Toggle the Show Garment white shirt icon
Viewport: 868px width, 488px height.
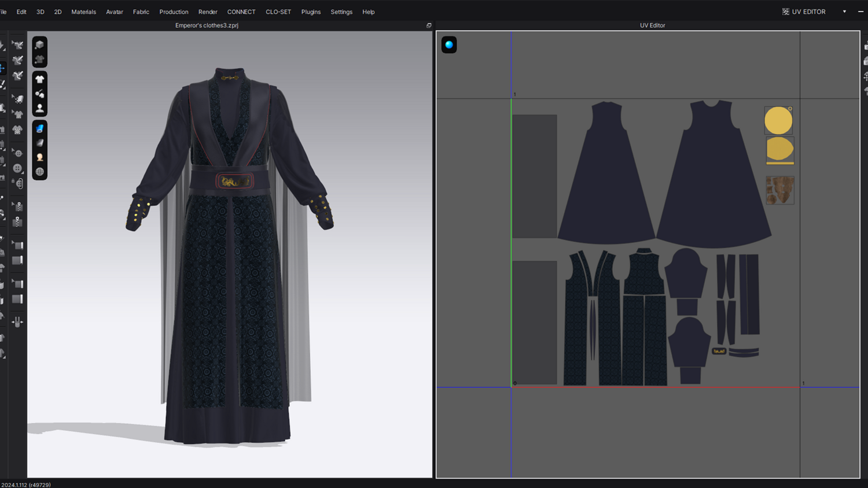pyautogui.click(x=39, y=79)
